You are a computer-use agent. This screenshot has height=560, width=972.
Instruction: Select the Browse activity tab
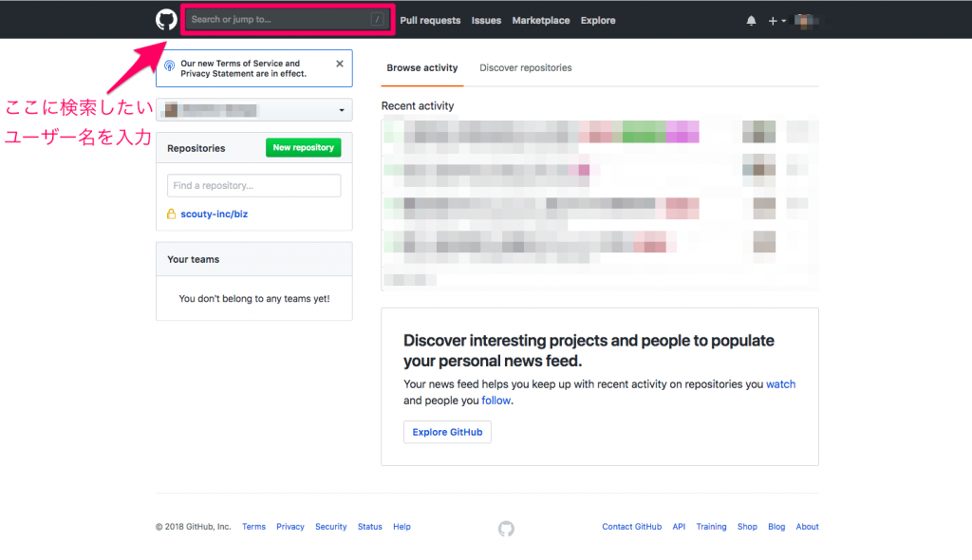[422, 68]
